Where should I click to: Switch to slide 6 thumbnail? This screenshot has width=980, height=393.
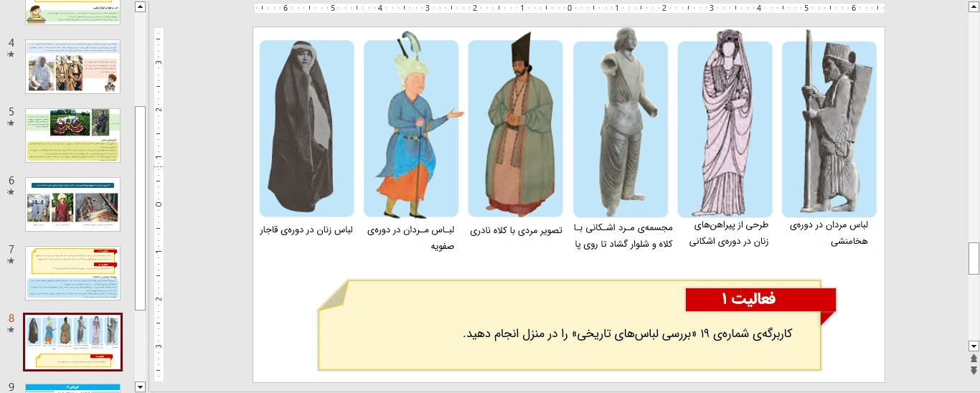click(72, 204)
